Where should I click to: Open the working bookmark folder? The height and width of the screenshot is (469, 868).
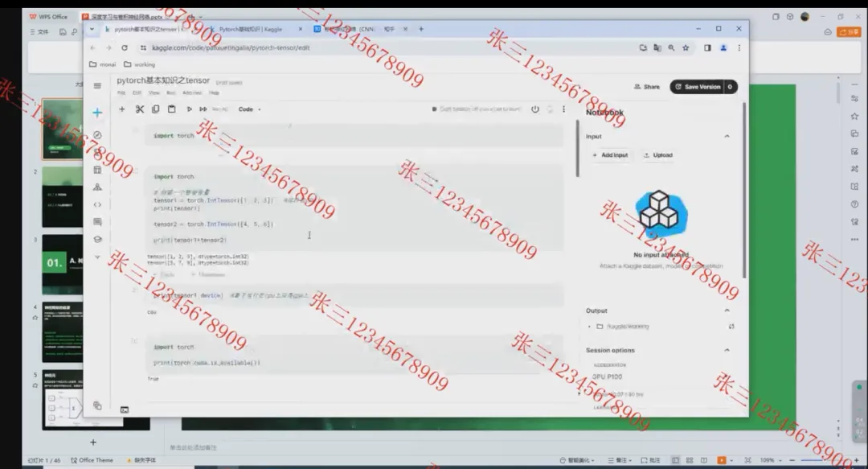(140, 64)
